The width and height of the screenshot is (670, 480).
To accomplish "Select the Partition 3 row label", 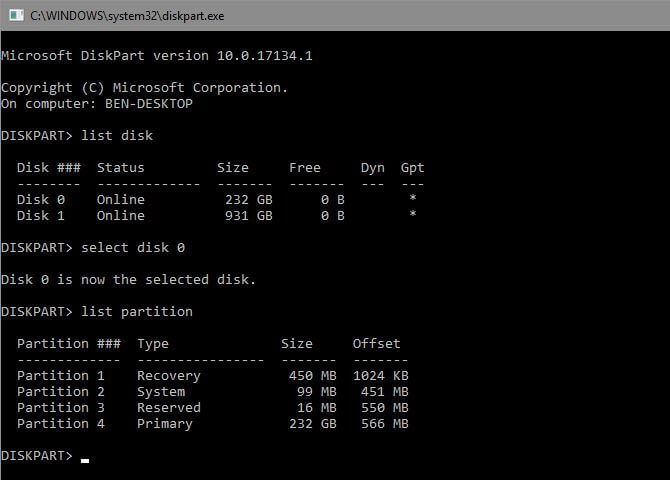I will coord(61,407).
